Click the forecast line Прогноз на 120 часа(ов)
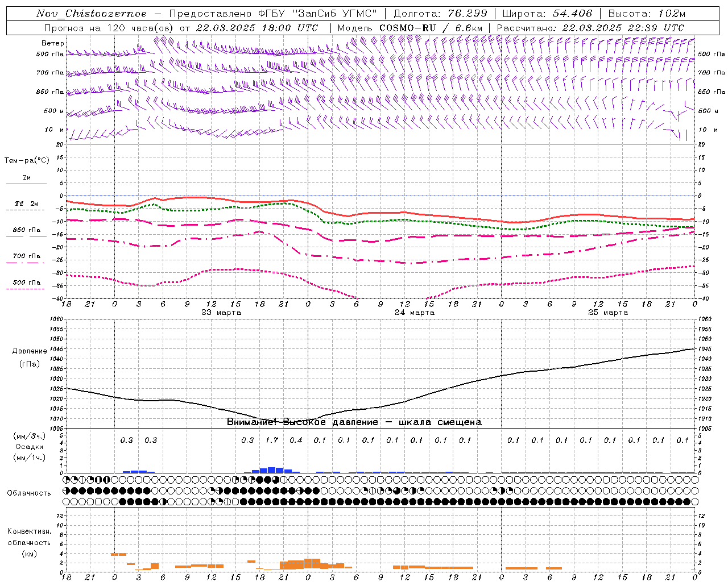Screen dimensions: 728x582 tap(110, 28)
